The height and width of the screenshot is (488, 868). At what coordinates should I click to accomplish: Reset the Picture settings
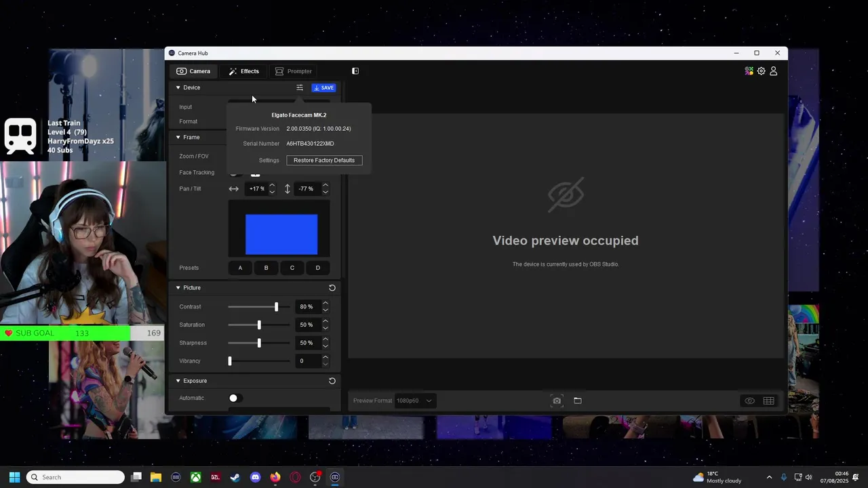tap(332, 288)
